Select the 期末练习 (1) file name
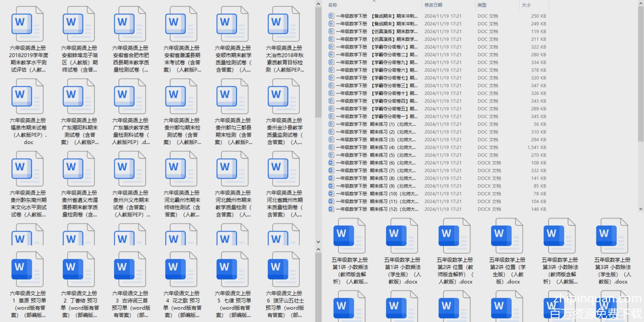The width and height of the screenshot is (644, 322). (x=376, y=124)
